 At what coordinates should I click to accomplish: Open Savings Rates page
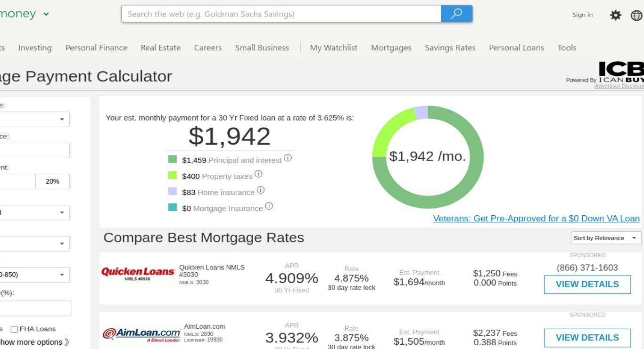(450, 48)
